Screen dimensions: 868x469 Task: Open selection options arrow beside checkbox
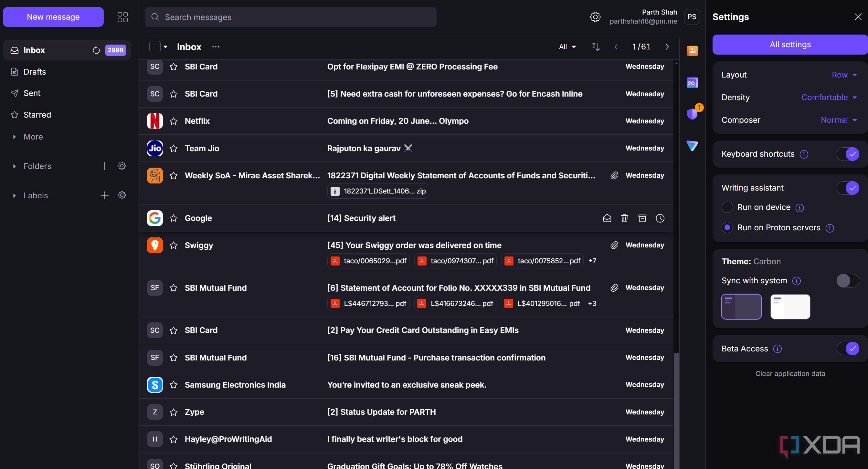coord(165,47)
